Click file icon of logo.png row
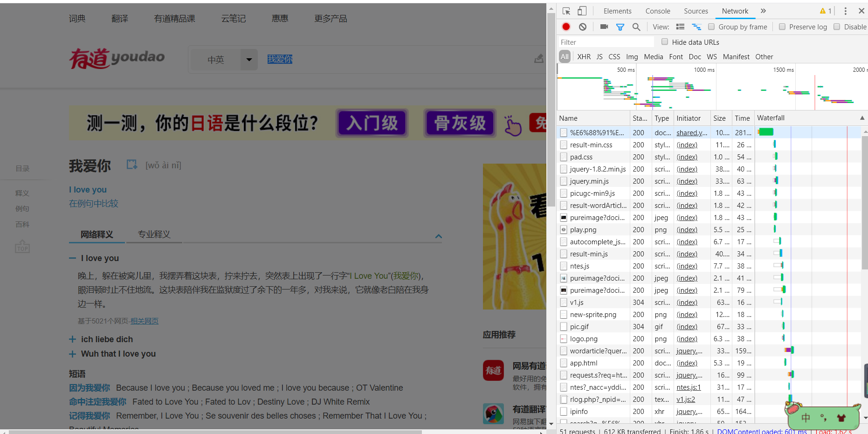Image resolution: width=868 pixels, height=434 pixels. [564, 339]
